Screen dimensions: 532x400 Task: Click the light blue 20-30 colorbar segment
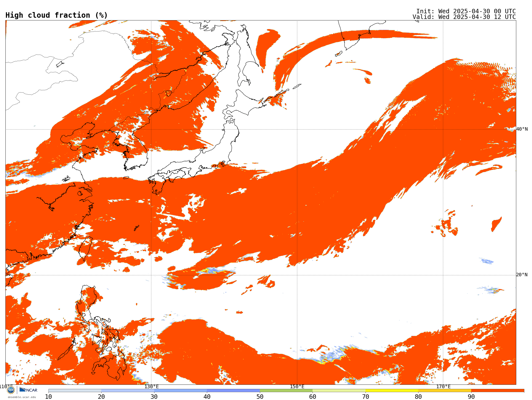pyautogui.click(x=128, y=391)
